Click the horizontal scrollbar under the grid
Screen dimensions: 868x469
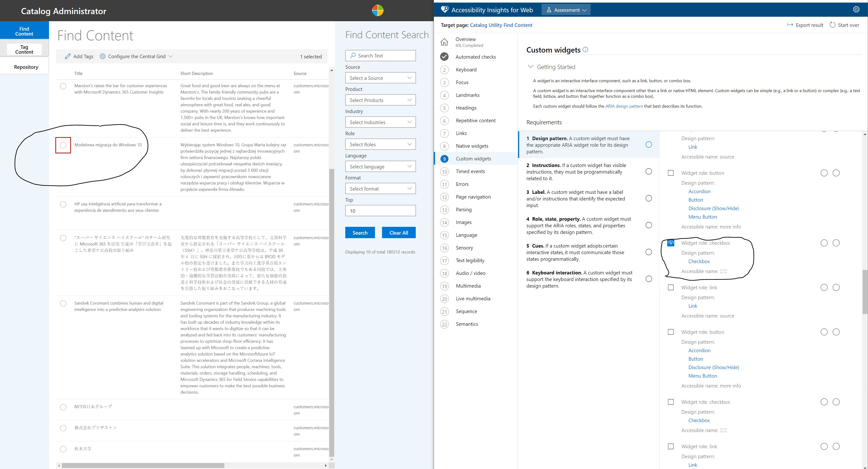pyautogui.click(x=143, y=465)
